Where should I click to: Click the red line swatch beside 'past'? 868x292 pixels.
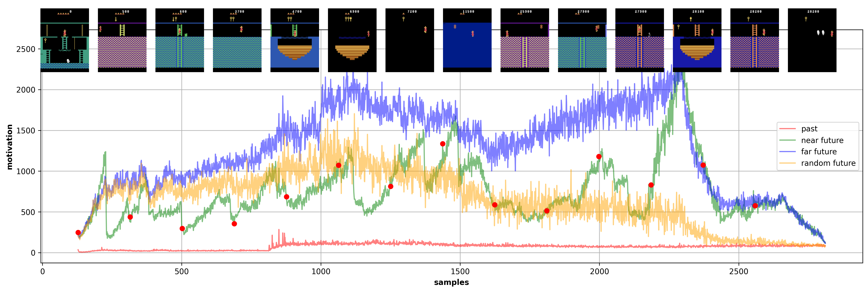pyautogui.click(x=787, y=129)
